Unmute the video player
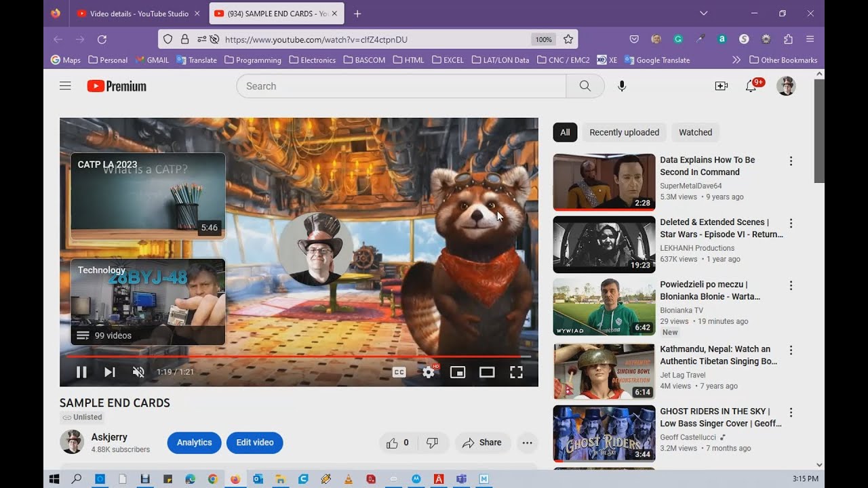This screenshot has width=868, height=488. [138, 372]
